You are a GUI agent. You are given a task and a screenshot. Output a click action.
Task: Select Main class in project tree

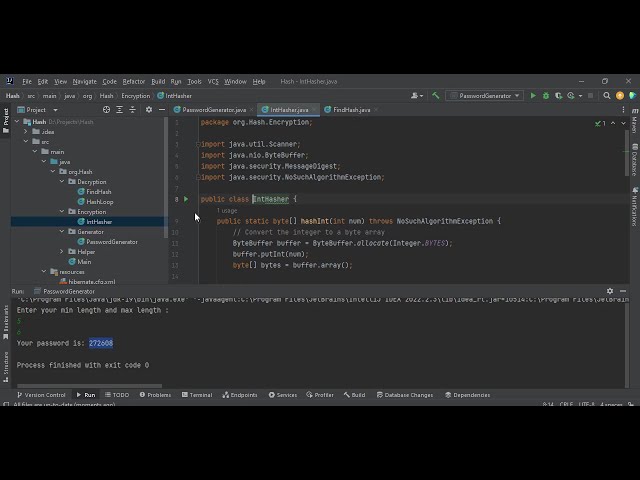pos(80,262)
